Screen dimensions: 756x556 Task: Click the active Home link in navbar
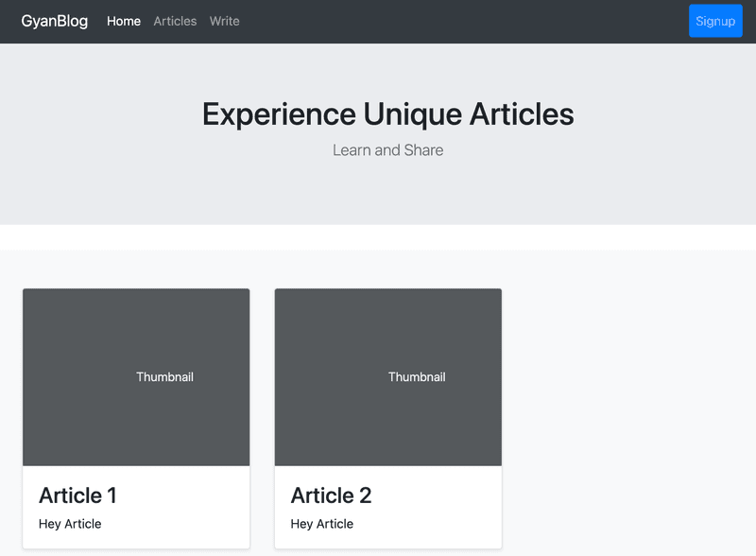point(123,21)
